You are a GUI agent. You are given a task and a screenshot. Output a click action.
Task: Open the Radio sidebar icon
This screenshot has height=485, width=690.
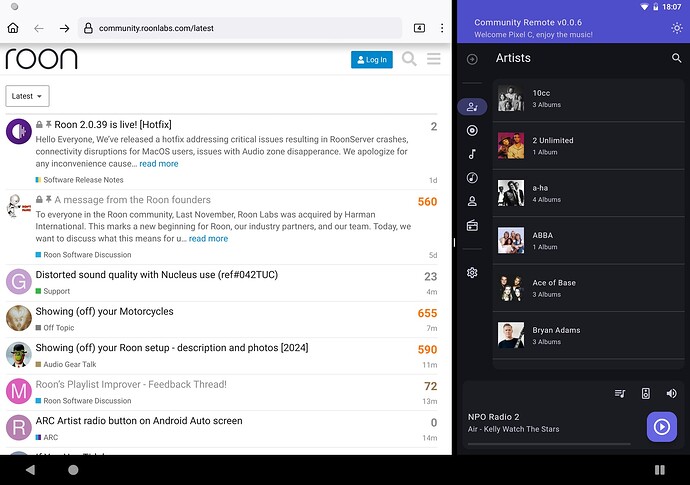[x=472, y=225]
